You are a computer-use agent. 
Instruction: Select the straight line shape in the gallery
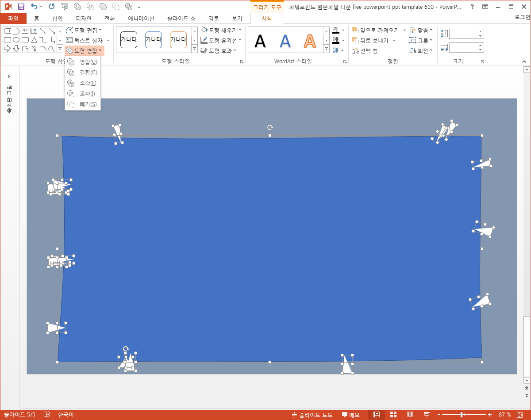43,31
